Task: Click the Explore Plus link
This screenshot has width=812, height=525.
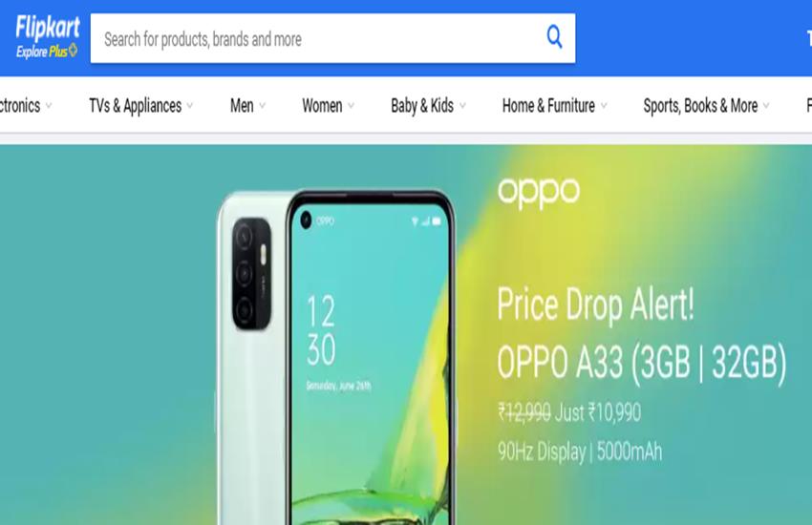Action: [41, 52]
